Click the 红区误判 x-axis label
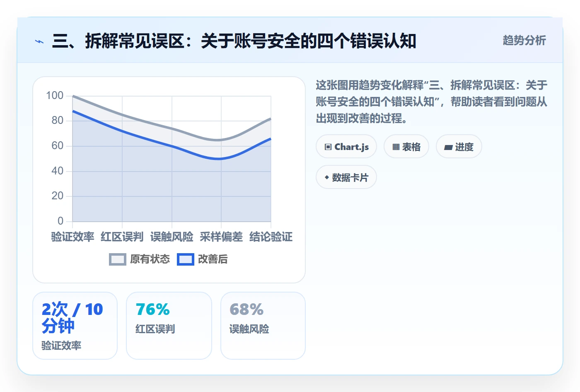The image size is (580, 392). click(x=122, y=237)
